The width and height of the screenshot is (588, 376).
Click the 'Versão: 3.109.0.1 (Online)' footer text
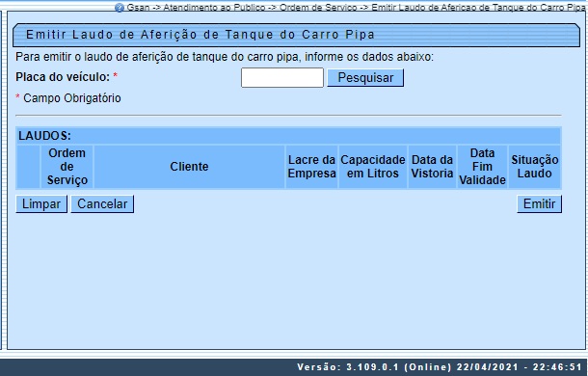pos(374,367)
